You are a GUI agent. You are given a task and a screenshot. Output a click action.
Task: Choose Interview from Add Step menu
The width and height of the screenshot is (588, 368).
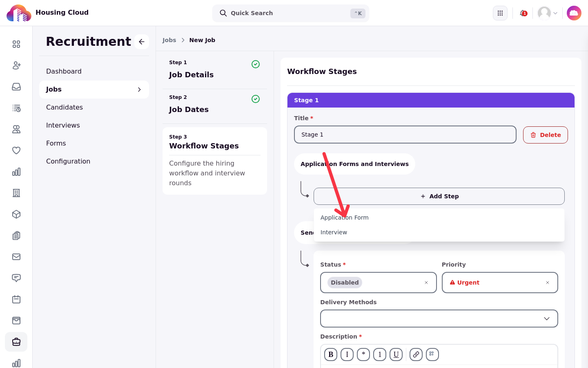pos(439,232)
